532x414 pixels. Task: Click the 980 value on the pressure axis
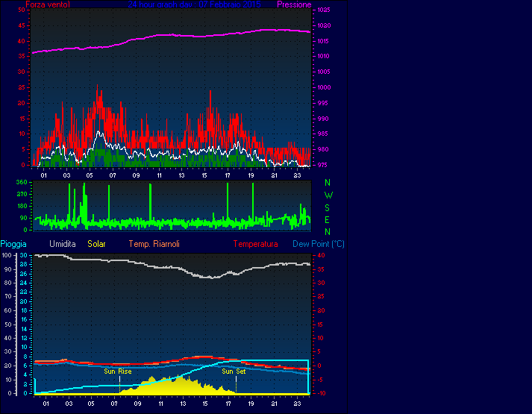click(x=322, y=149)
